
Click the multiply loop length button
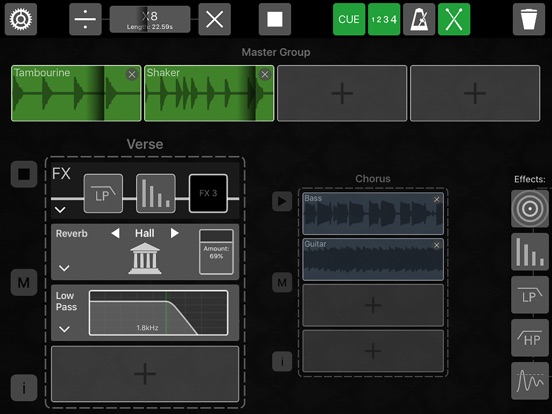pyautogui.click(x=214, y=19)
